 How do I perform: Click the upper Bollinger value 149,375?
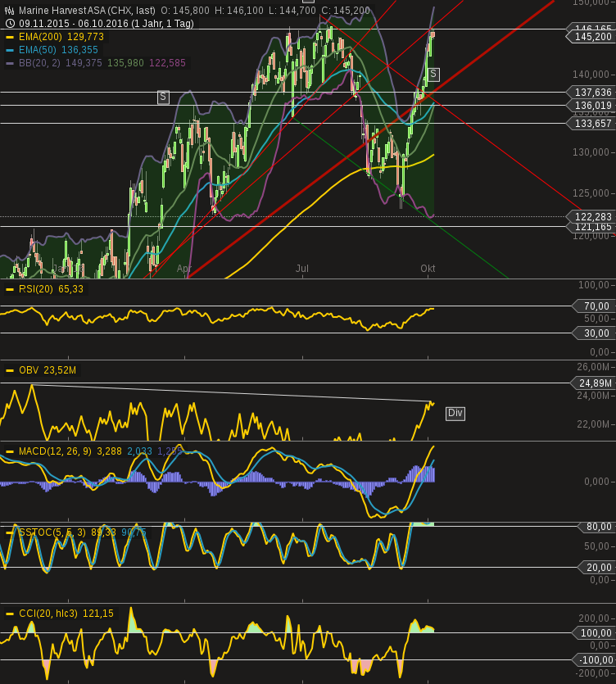click(84, 63)
